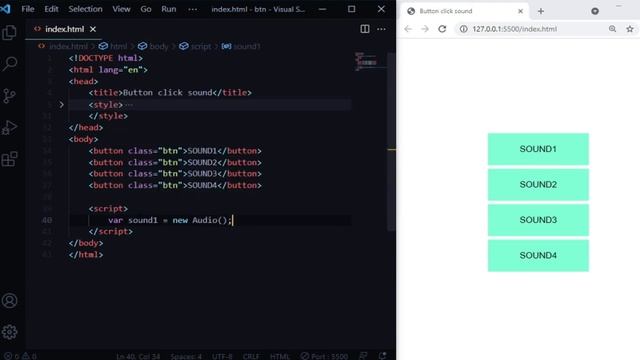Click the Port: 5500 Live Server status
Image resolution: width=640 pixels, height=360 pixels.
[324, 356]
